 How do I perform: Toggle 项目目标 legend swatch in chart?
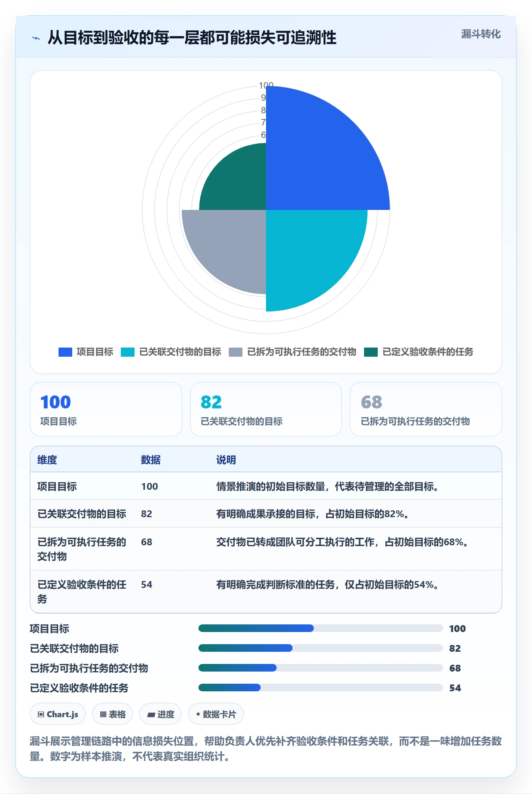pyautogui.click(x=65, y=352)
